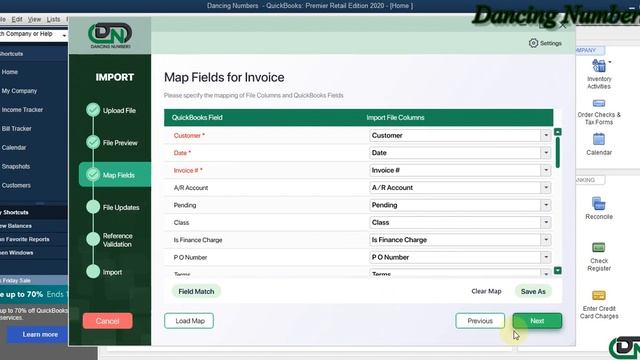This screenshot has height=360, width=640.
Task: Click the File Preview step label
Action: point(120,143)
